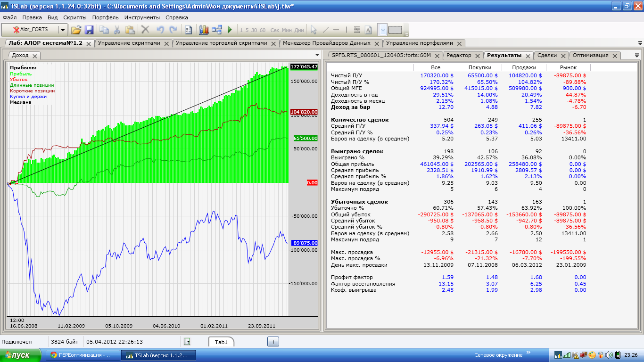
Task: Open the script properties document icon
Action: click(x=188, y=30)
